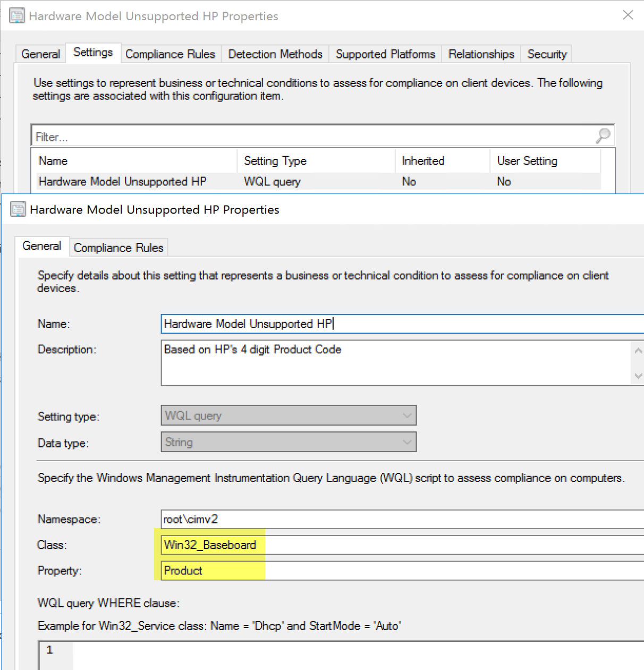The height and width of the screenshot is (670, 644).
Task: Click the search magnifier icon in Filter box
Action: pyautogui.click(x=603, y=136)
